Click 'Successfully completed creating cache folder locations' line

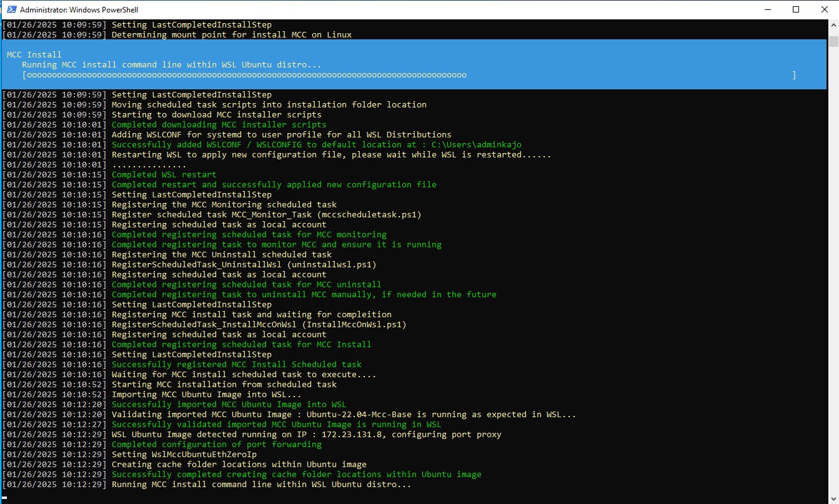297,475
